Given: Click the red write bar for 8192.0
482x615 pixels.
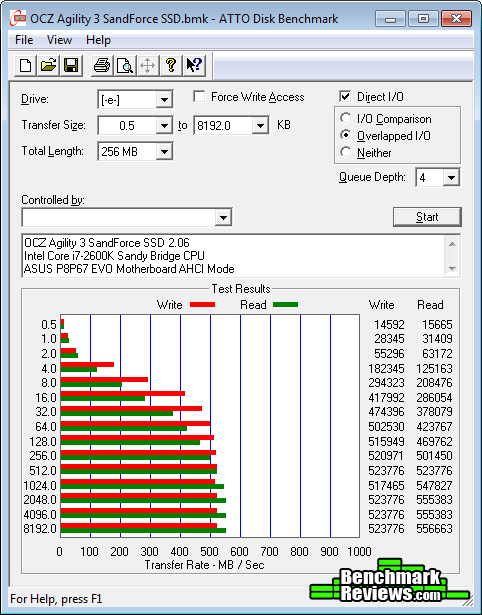Looking at the screenshot, I should (139, 526).
